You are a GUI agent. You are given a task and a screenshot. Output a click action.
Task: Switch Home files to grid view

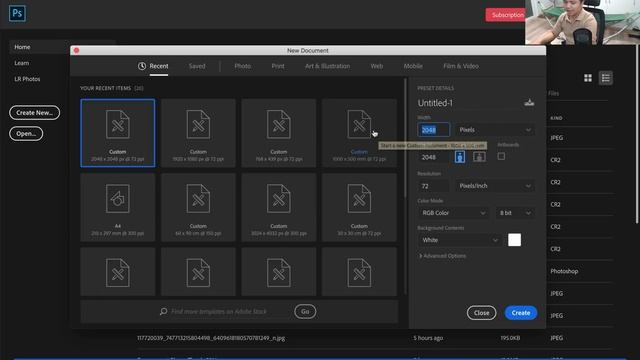click(588, 78)
